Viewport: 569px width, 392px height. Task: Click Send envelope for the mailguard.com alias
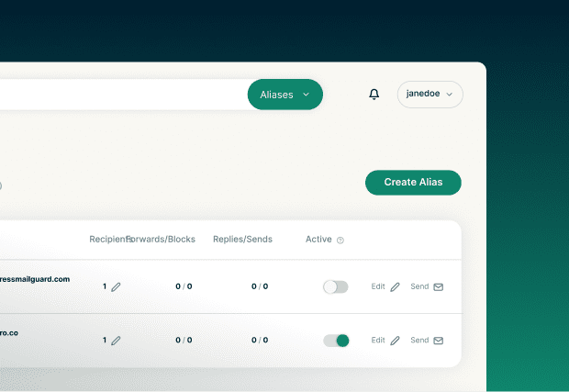coord(438,287)
